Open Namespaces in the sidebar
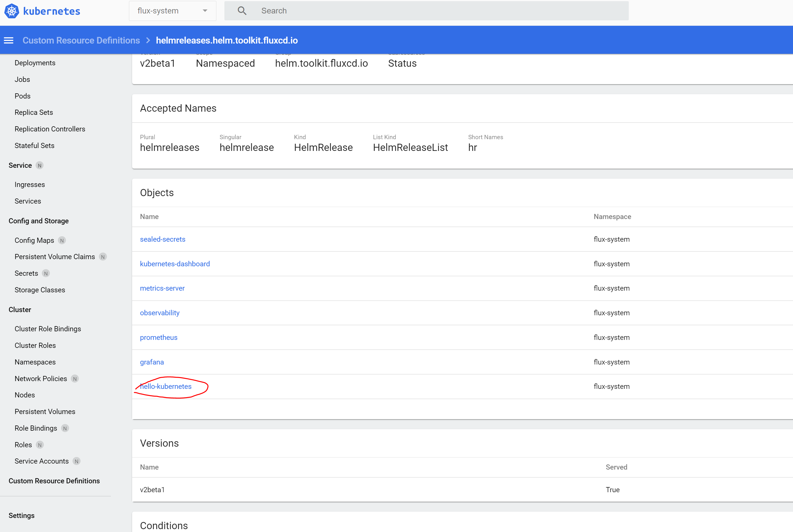The image size is (793, 532). pos(35,362)
